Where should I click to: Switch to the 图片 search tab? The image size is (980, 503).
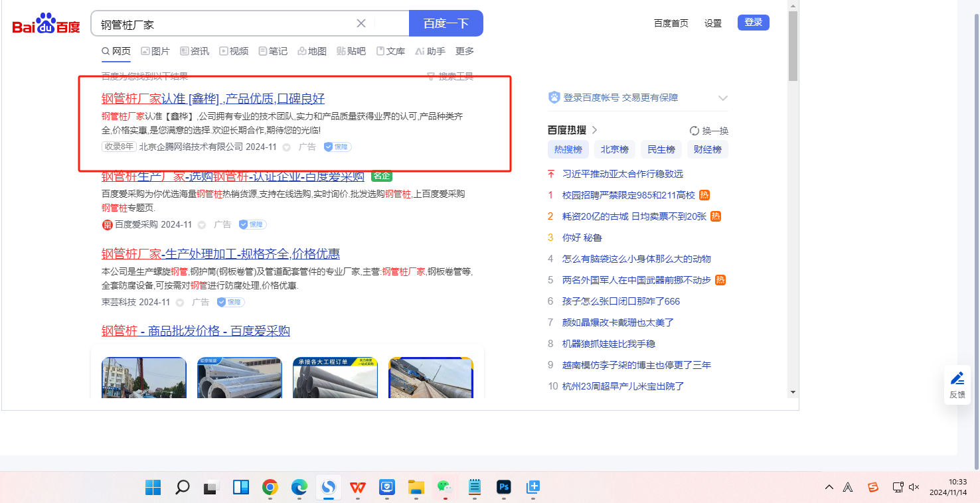point(155,51)
